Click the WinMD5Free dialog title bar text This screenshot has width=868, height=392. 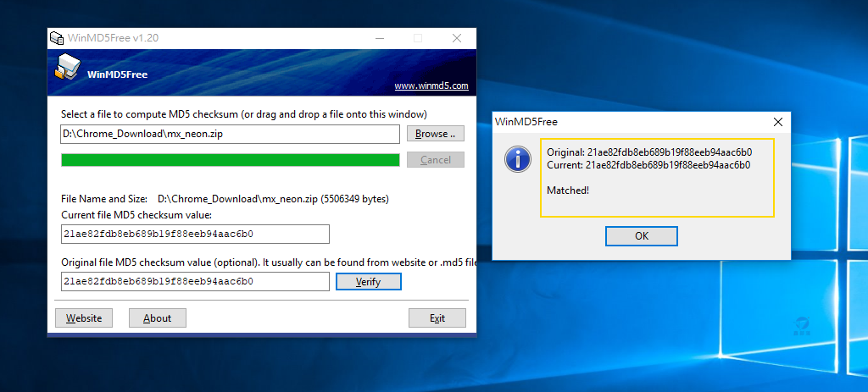click(526, 121)
